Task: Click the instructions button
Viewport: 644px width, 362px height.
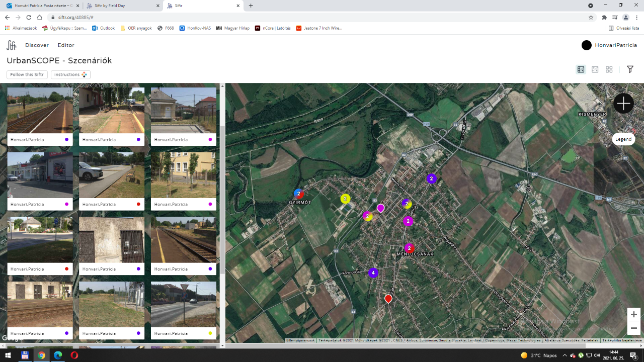Action: 70,74
